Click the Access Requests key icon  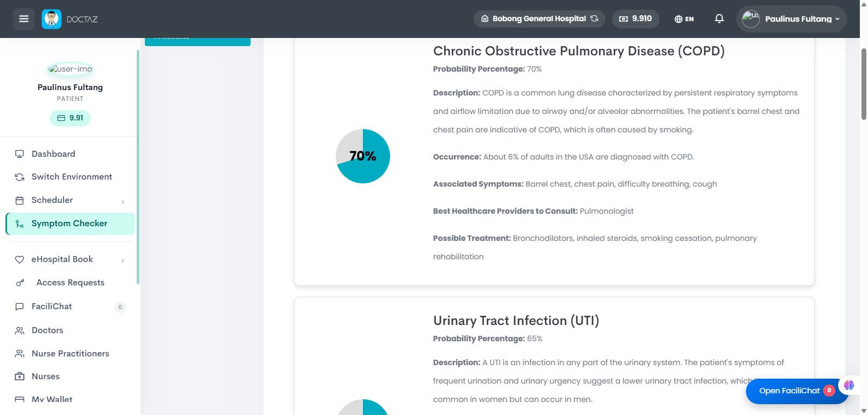click(20, 283)
